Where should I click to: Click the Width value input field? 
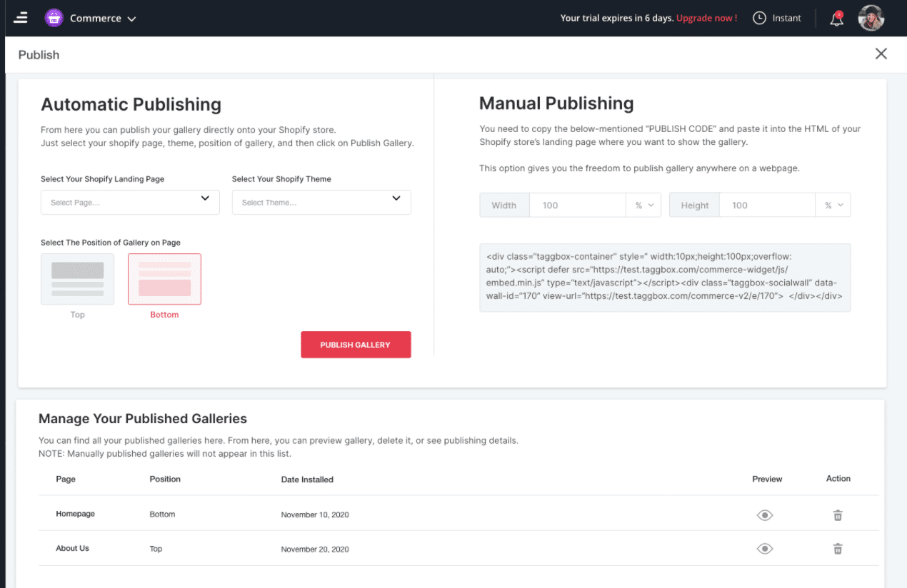(x=577, y=206)
